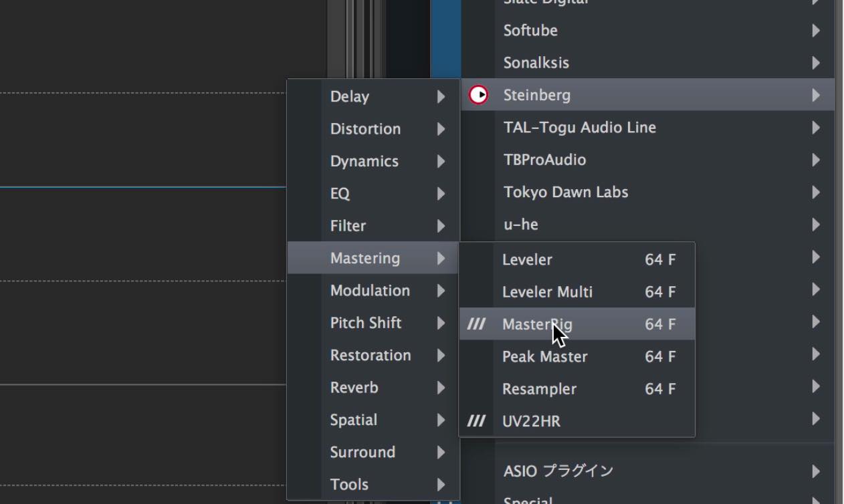Image resolution: width=844 pixels, height=504 pixels.
Task: Open the Mastering plugin category
Action: click(x=373, y=258)
